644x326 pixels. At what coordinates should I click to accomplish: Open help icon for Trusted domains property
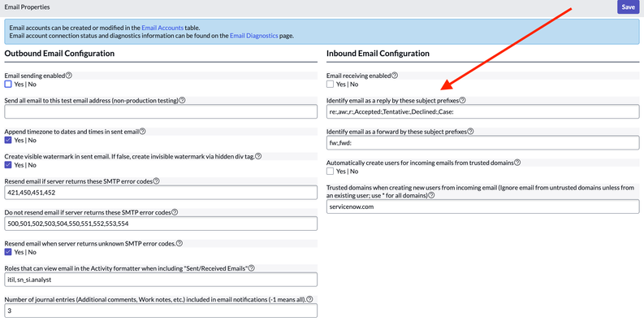click(431, 195)
